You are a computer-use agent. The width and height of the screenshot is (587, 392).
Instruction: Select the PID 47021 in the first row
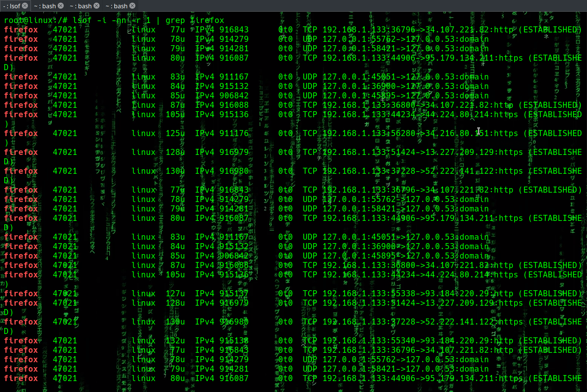[64, 29]
